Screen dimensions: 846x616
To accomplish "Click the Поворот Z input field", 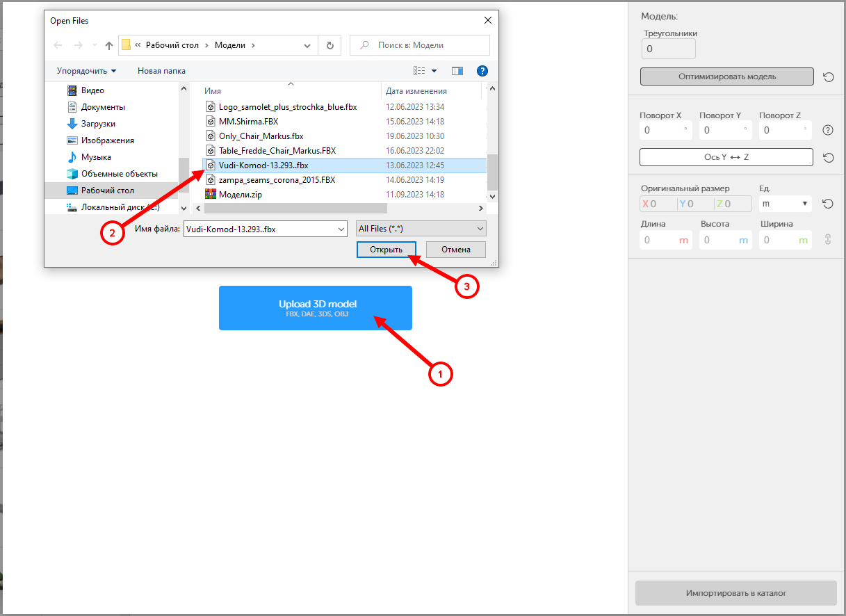I will coord(786,130).
